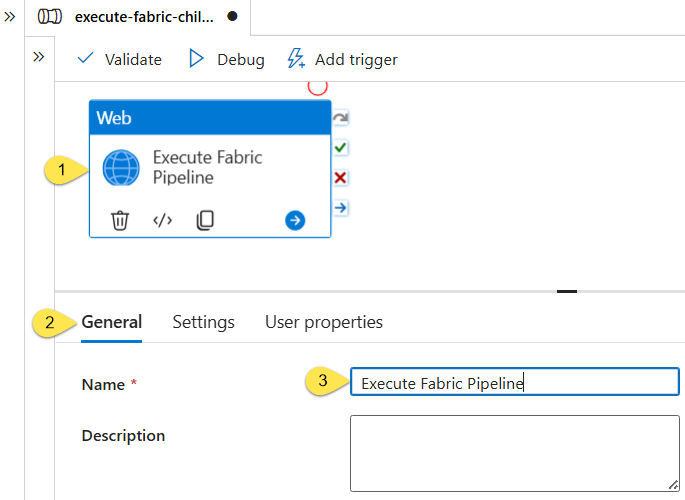Select the blue arrow completion connector
Viewport: 685px width, 500px height.
tap(341, 207)
